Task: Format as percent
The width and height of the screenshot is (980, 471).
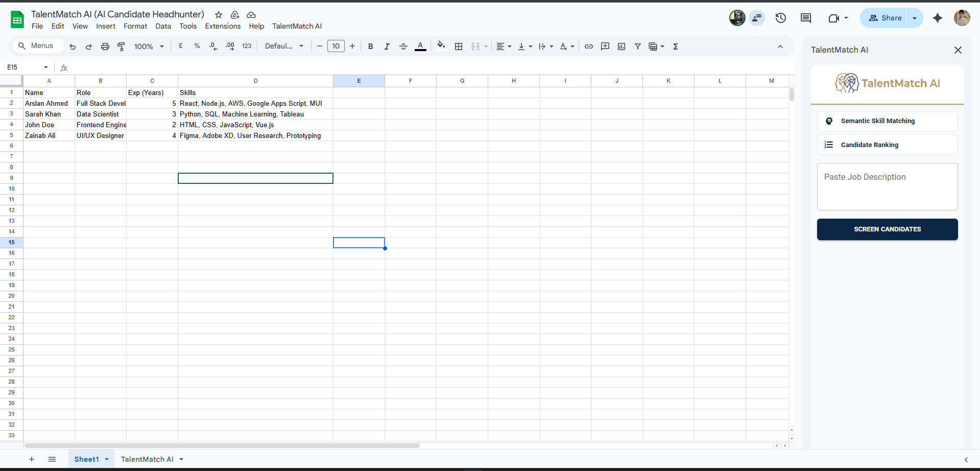Action: coord(197,46)
